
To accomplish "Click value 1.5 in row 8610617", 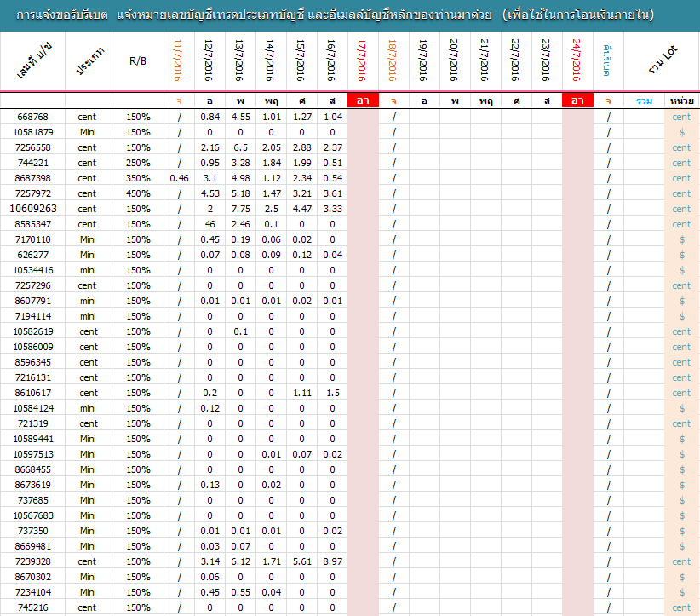I will pyautogui.click(x=333, y=393).
